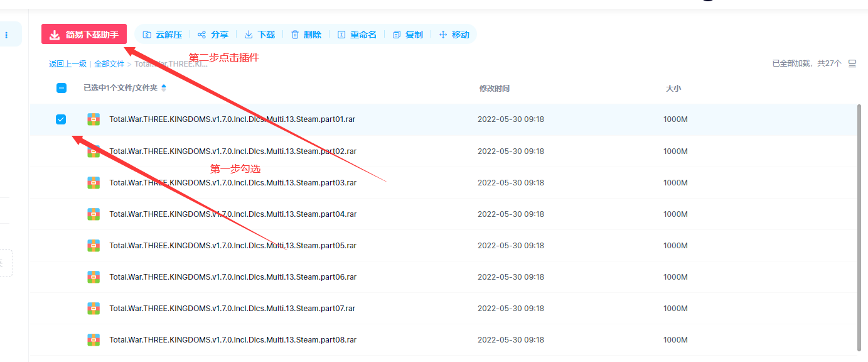868x362 pixels.
Task: Open the 全部文件 breadcrumb link
Action: coord(109,64)
